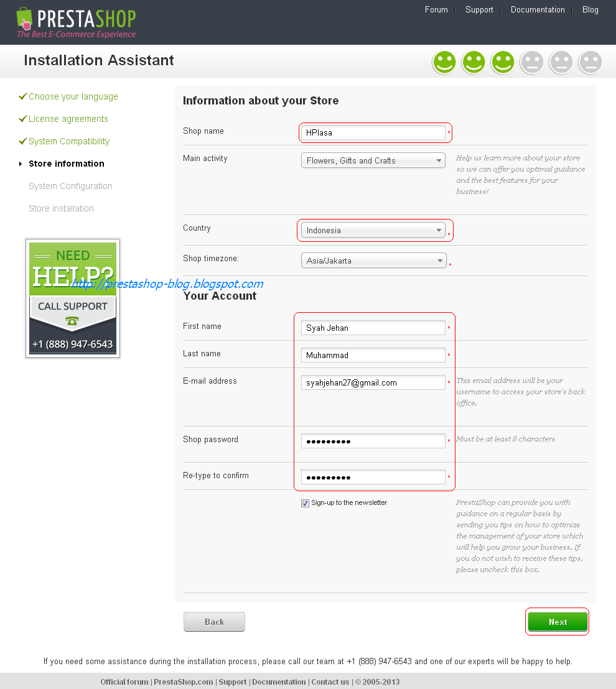The height and width of the screenshot is (689, 616).
Task: Click the E-mail address input field
Action: (x=373, y=382)
